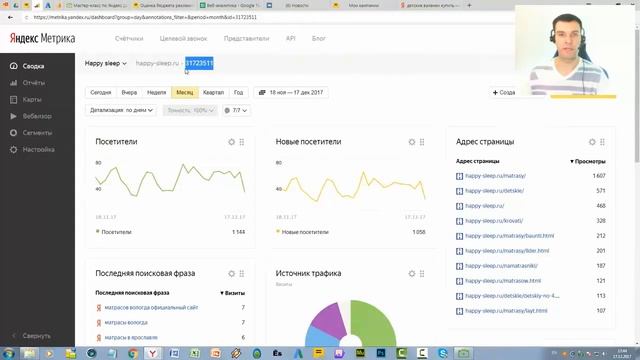Open Точность 100% dropdown
640x360 pixels.
(190, 110)
